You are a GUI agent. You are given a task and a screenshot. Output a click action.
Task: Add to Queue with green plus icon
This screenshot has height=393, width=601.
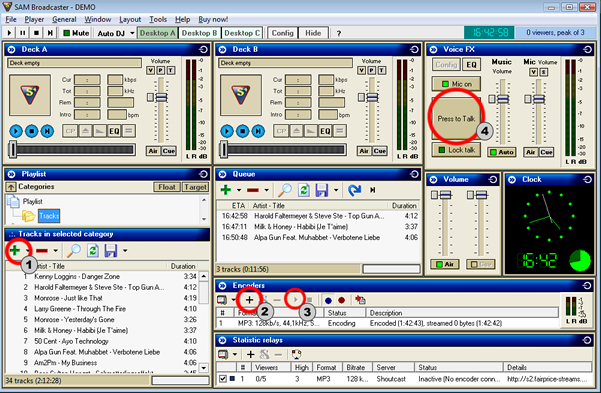(226, 190)
